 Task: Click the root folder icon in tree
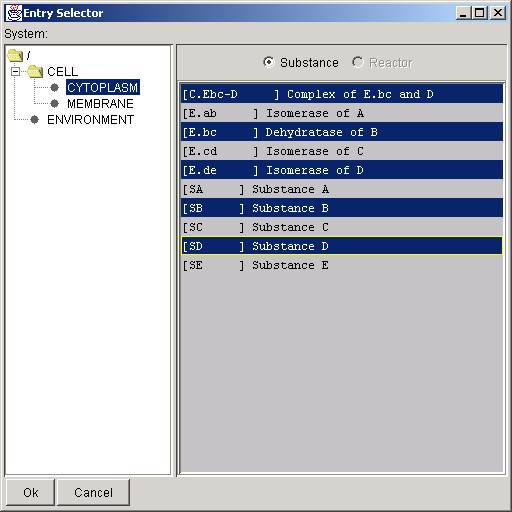tap(15, 55)
